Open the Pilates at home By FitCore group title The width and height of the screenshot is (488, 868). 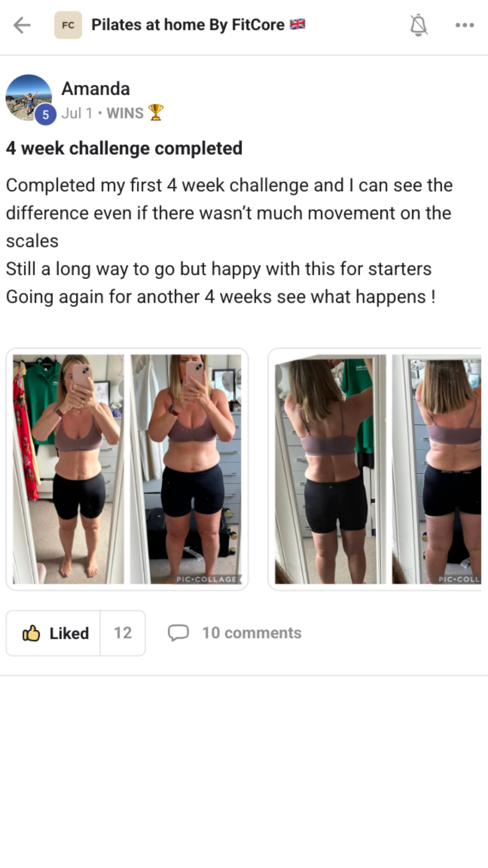[x=188, y=25]
